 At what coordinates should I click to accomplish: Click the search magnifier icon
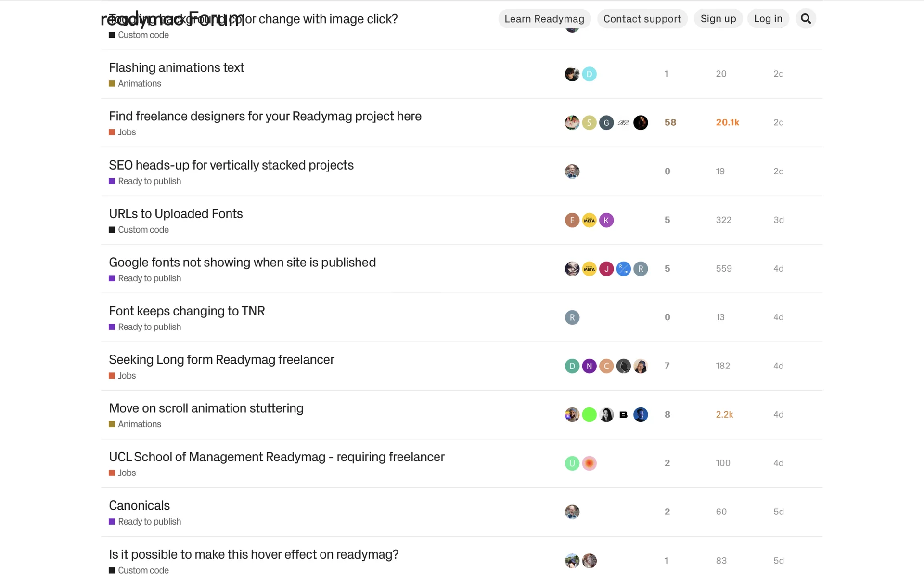806,19
